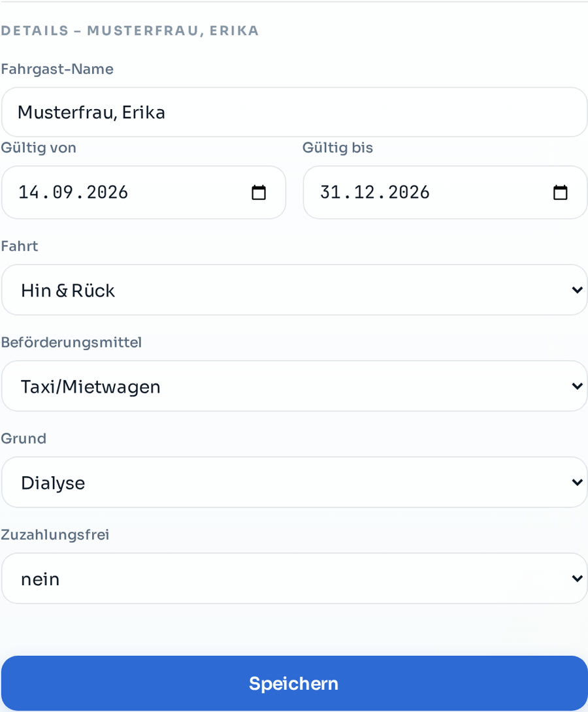Select the Hin & Rück text in Fahrt
This screenshot has width=588, height=712.
coord(68,291)
